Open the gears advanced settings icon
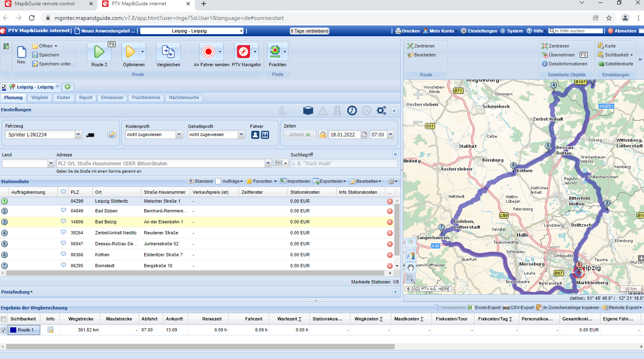This screenshot has width=644, height=359. click(381, 110)
